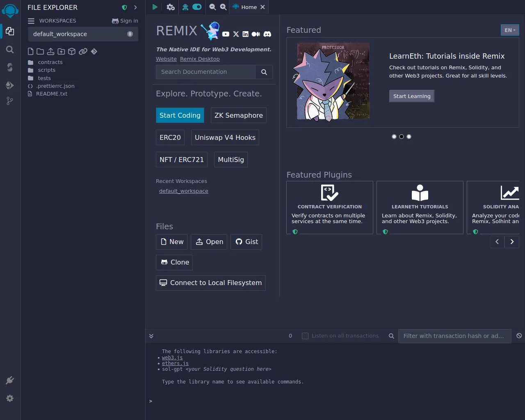This screenshot has height=420, width=525.
Task: Click the Clone repository button
Action: pyautogui.click(x=174, y=262)
